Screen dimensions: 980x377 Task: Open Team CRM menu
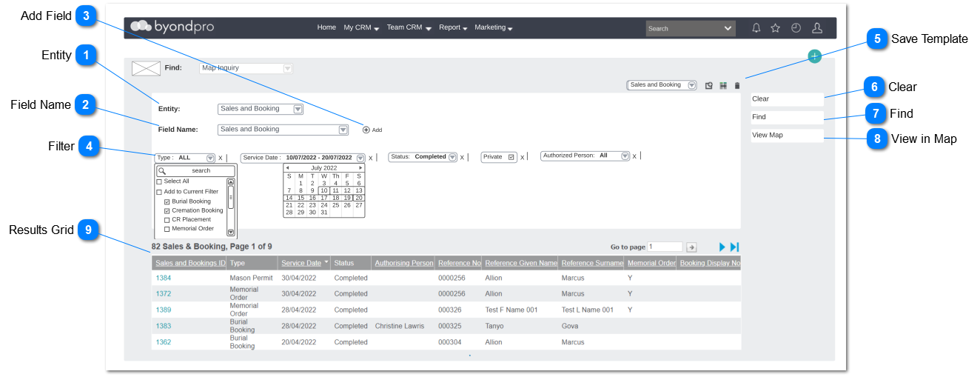click(409, 27)
